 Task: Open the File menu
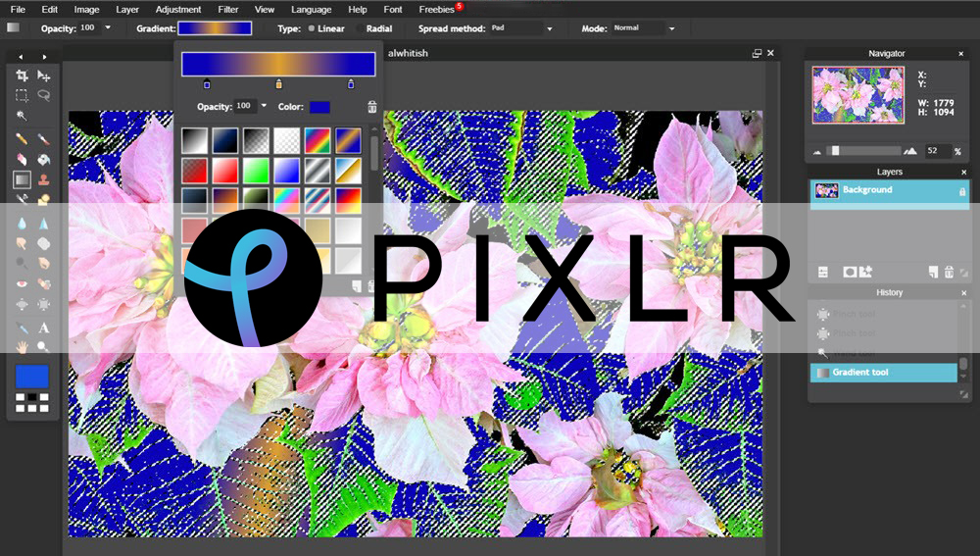(18, 10)
